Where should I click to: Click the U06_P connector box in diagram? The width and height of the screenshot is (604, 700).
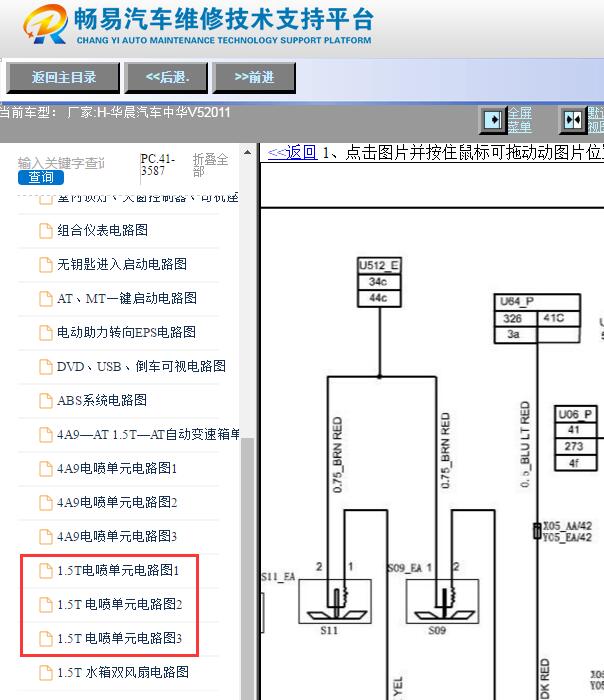(575, 438)
